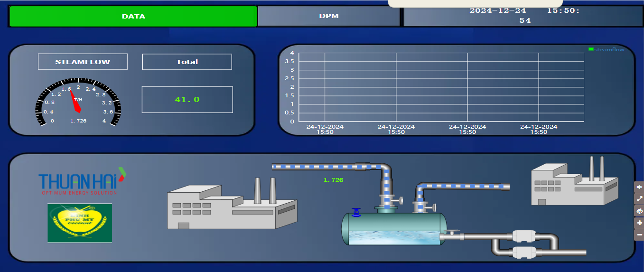Click the Dinh Phu My Coconut logo
This screenshot has height=272, width=644.
point(80,223)
